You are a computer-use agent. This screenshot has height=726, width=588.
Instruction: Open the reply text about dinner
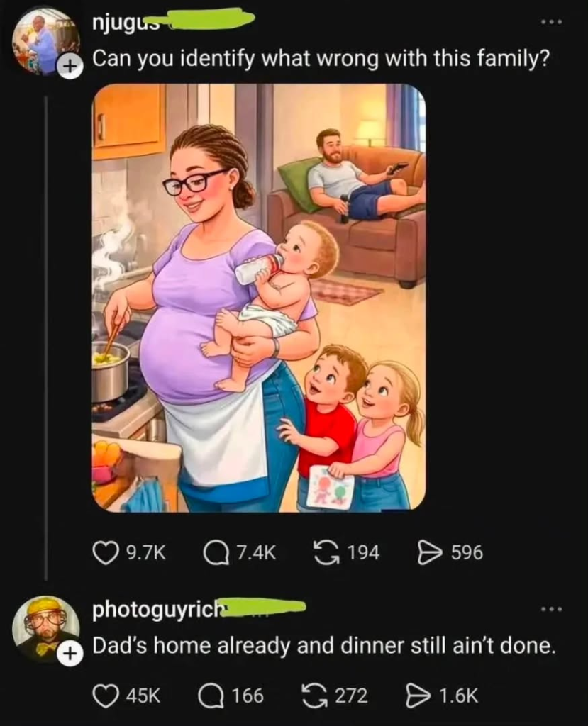pyautogui.click(x=324, y=645)
